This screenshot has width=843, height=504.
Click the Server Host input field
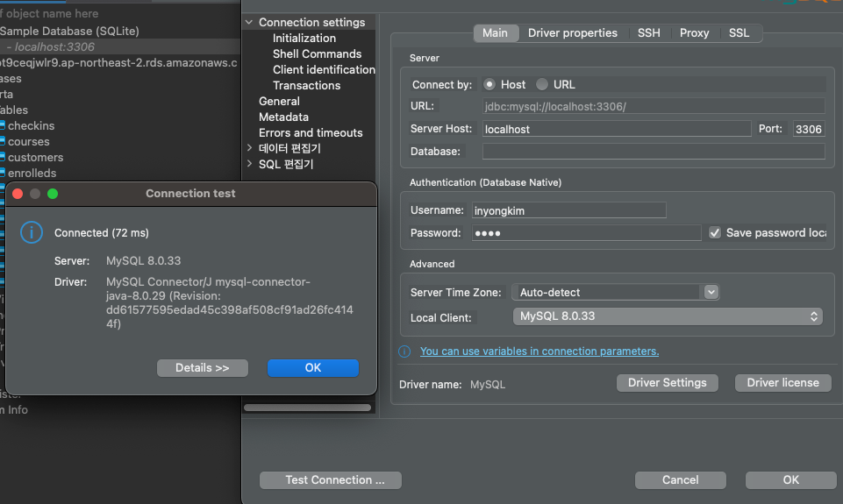[617, 129]
